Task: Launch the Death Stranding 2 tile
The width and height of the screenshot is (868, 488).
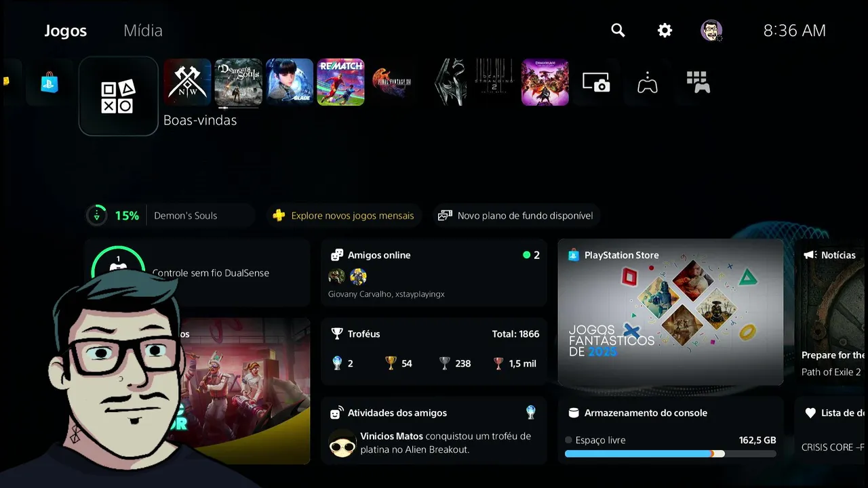Action: (x=494, y=82)
